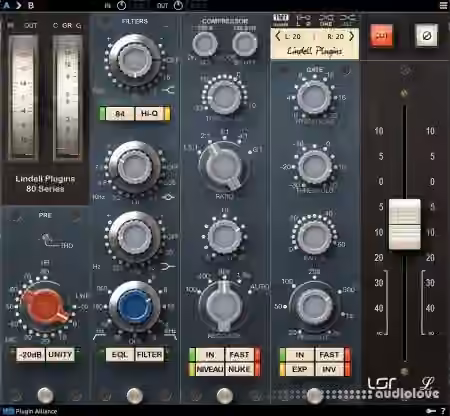Toggle the FILTER button
This screenshot has height=416, width=450.
click(149, 355)
